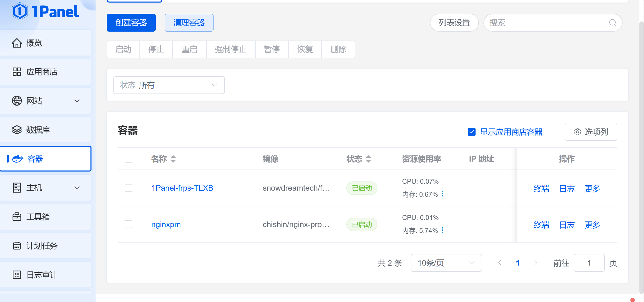Click the 日志审计 log audit icon
The width and height of the screenshot is (644, 302).
[17, 275]
